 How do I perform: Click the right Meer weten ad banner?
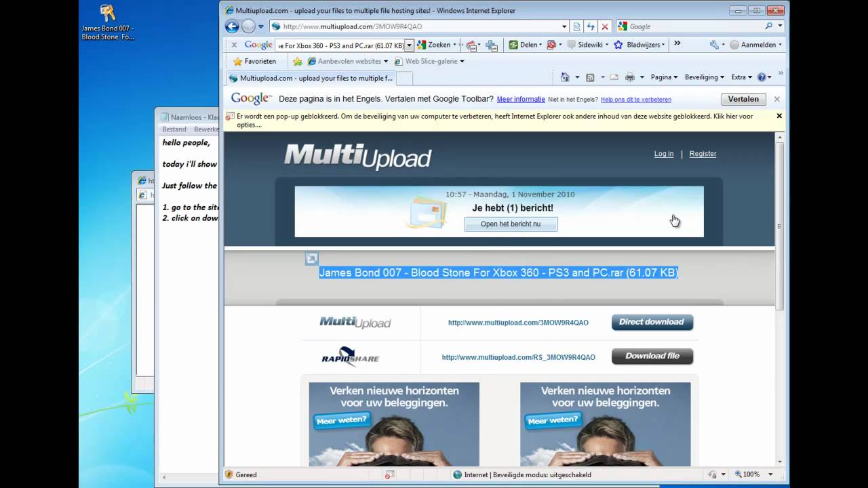point(606,424)
